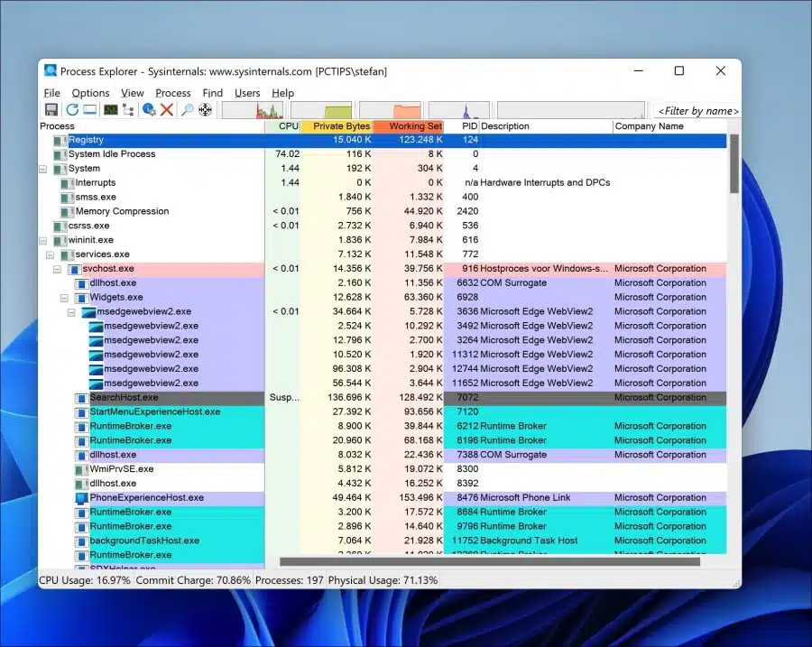This screenshot has width=812, height=647.
Task: Click the Filter by name field
Action: 697,111
